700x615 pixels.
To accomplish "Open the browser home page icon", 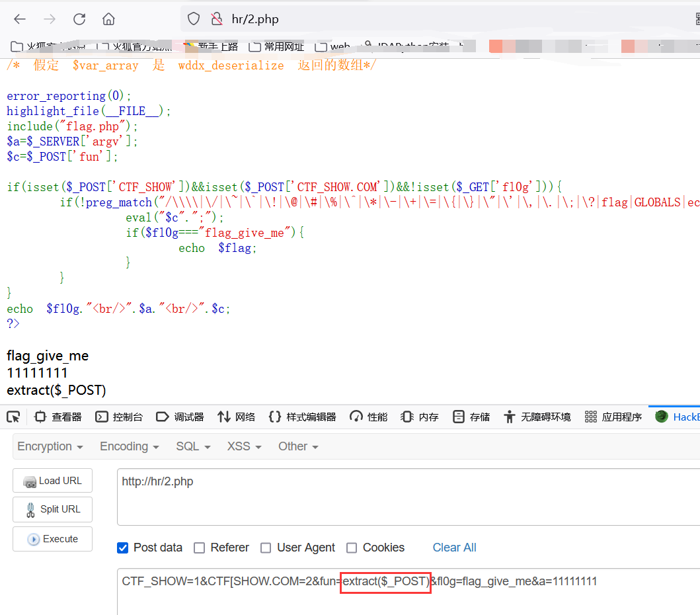I will click(x=108, y=19).
